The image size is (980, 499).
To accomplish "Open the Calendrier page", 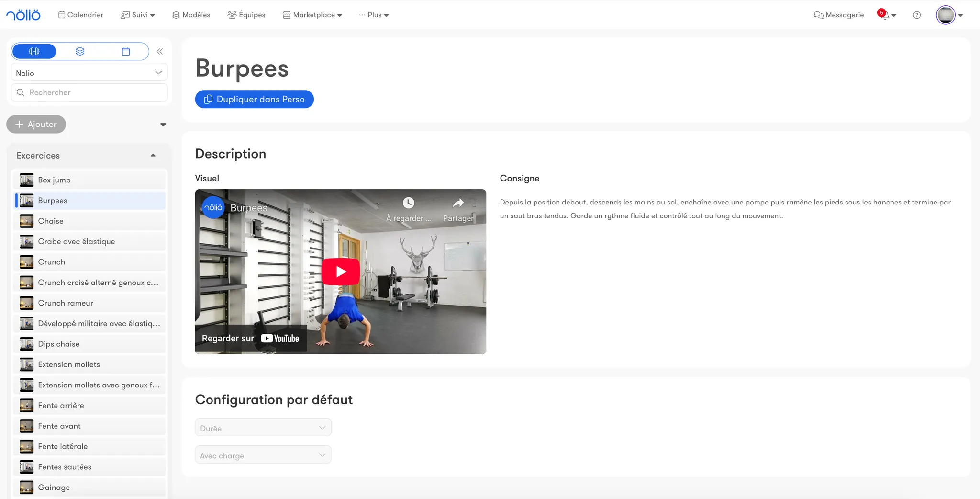I will click(x=80, y=15).
